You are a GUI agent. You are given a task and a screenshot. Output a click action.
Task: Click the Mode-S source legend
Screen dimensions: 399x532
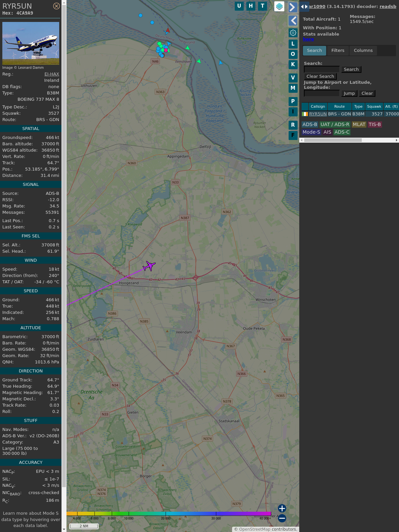(x=311, y=132)
